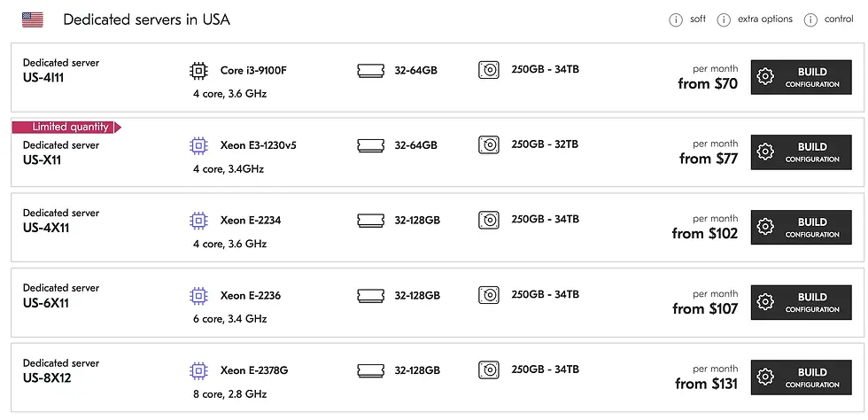
Task: Click the Core i3-9100F processor icon
Action: [x=198, y=71]
